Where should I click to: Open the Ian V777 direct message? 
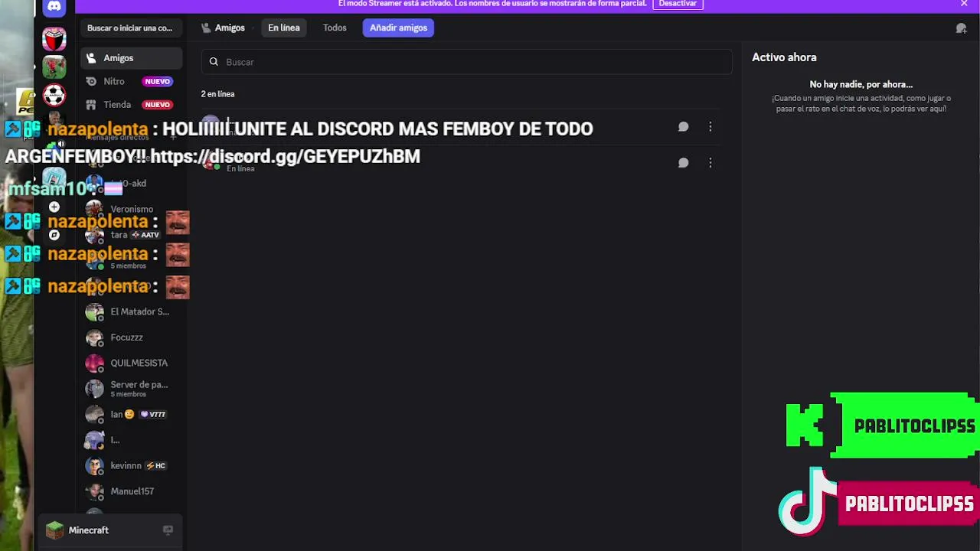[132, 414]
